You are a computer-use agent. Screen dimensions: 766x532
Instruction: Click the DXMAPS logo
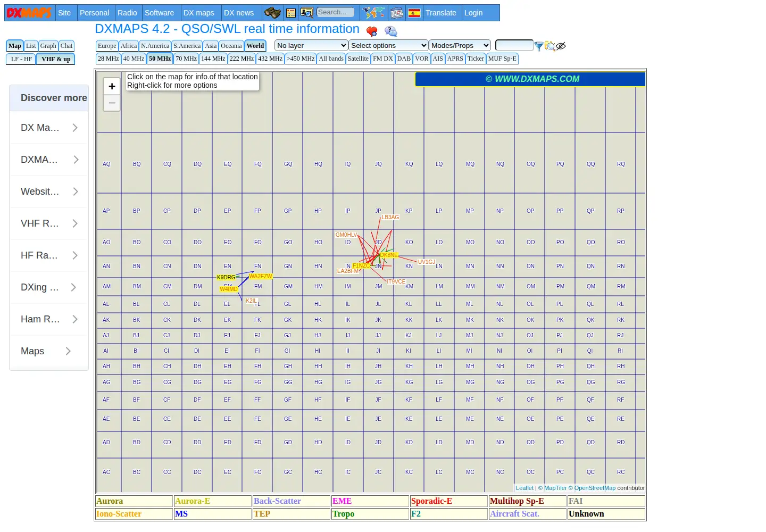[x=29, y=13]
